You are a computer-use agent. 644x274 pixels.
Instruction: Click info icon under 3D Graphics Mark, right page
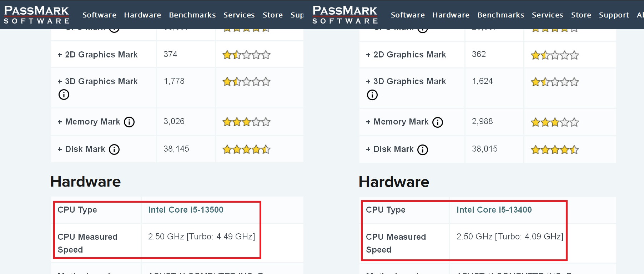point(372,95)
